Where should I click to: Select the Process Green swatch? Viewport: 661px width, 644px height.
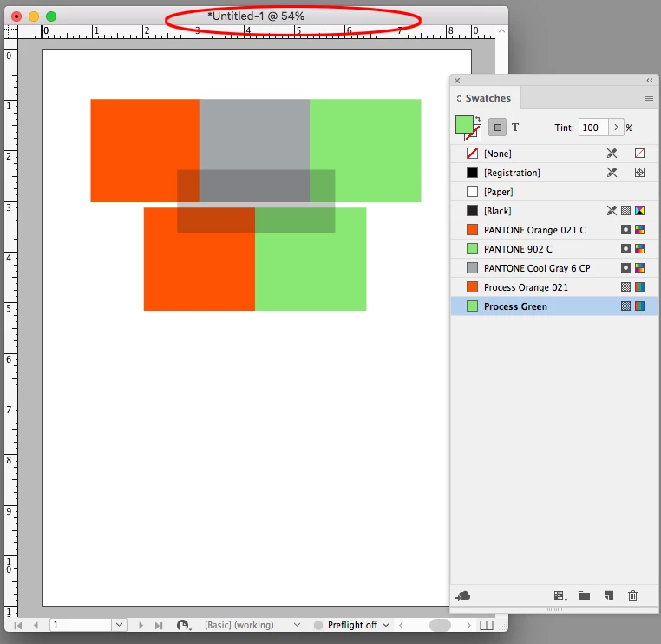pos(554,306)
